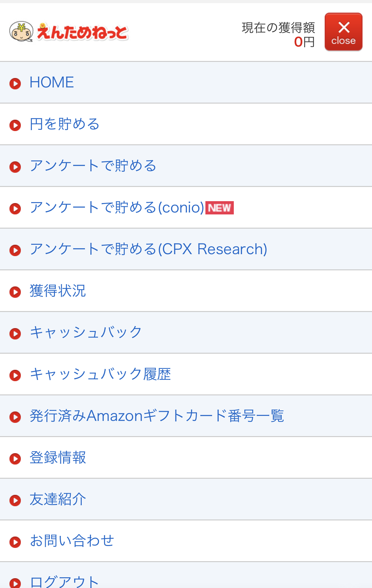372x588 pixels.
Task: Open 発行済みAmazonギフトカード番号一覧
Action: (157, 416)
